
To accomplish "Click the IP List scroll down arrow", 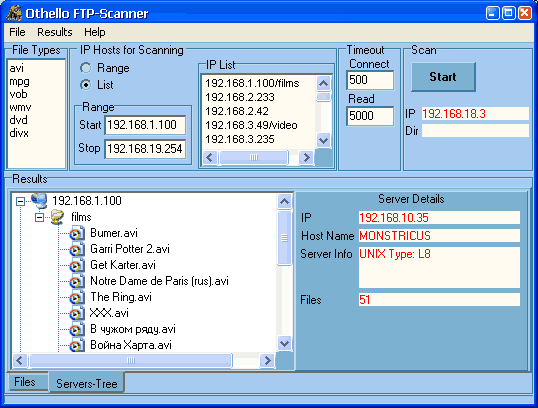I will coord(323,140).
